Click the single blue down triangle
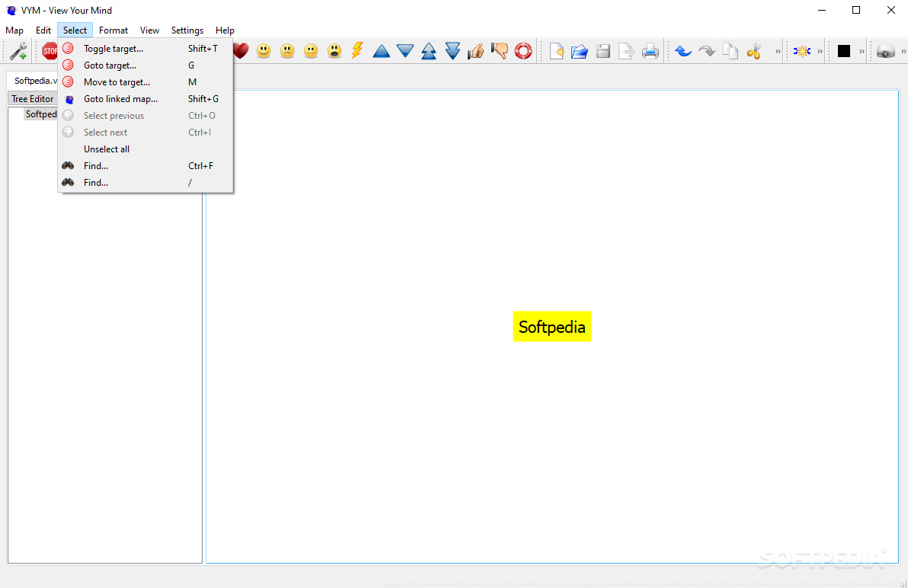Image resolution: width=908 pixels, height=588 pixels. point(404,51)
